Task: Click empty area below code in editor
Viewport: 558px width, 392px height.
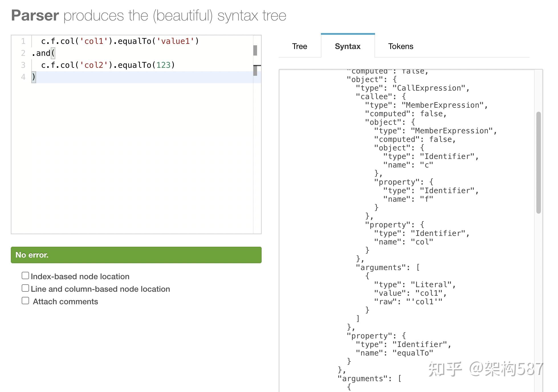Action: click(x=131, y=157)
